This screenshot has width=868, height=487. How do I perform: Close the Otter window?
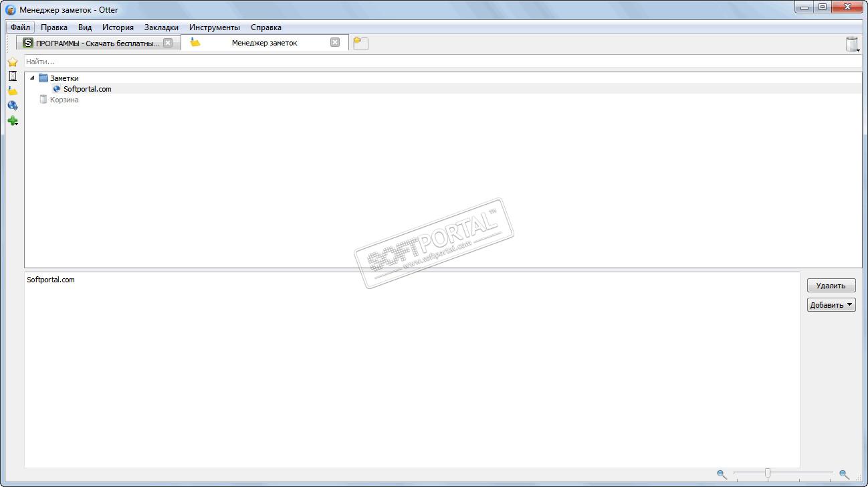click(847, 7)
